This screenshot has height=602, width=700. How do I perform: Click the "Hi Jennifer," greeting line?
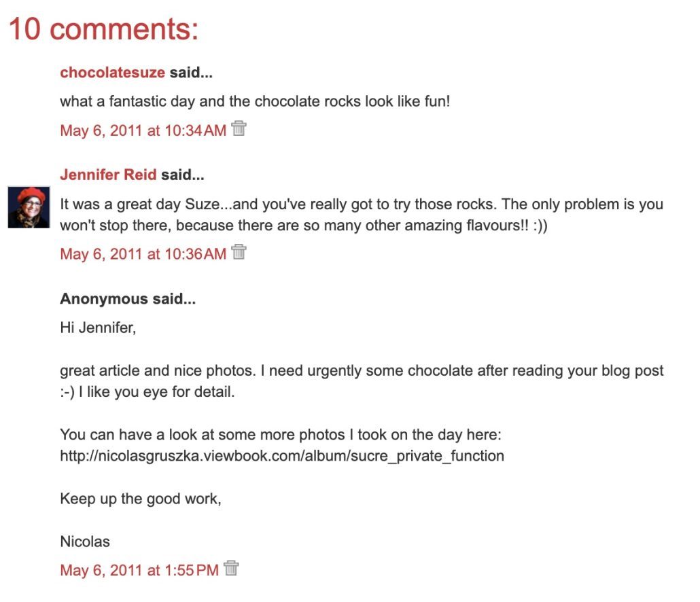[x=99, y=329]
